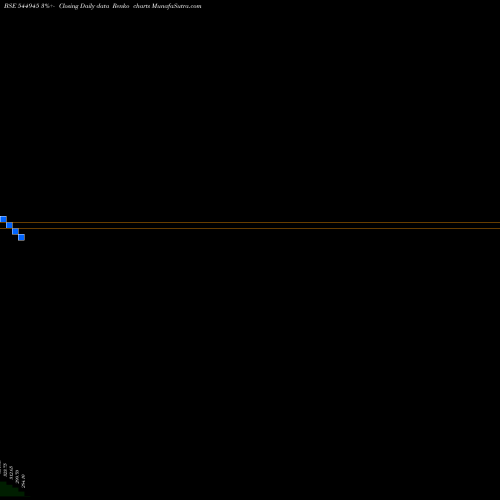Click the 'MunafaSutra.com' text in the header
Screen dimensions: 500x500
tap(176, 6)
